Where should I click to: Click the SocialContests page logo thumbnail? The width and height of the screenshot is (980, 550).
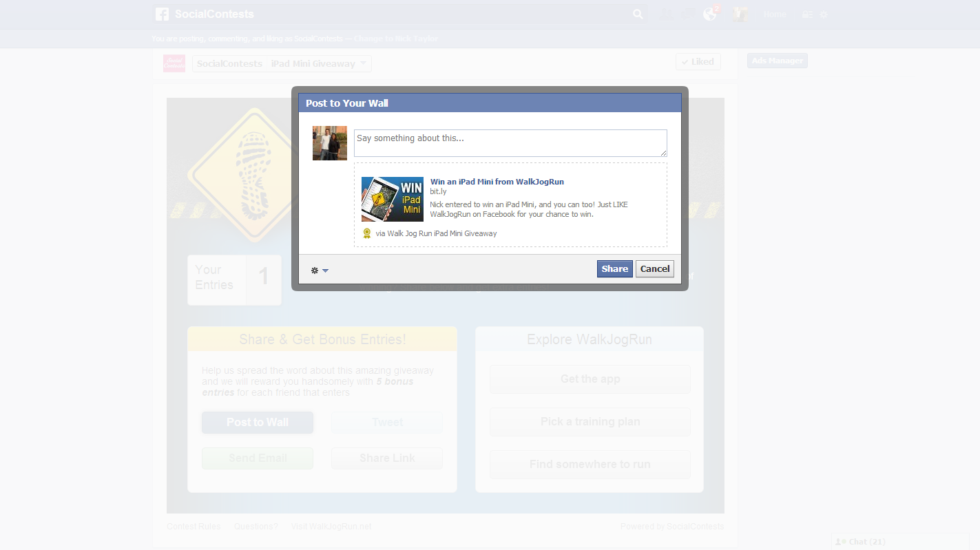[174, 63]
